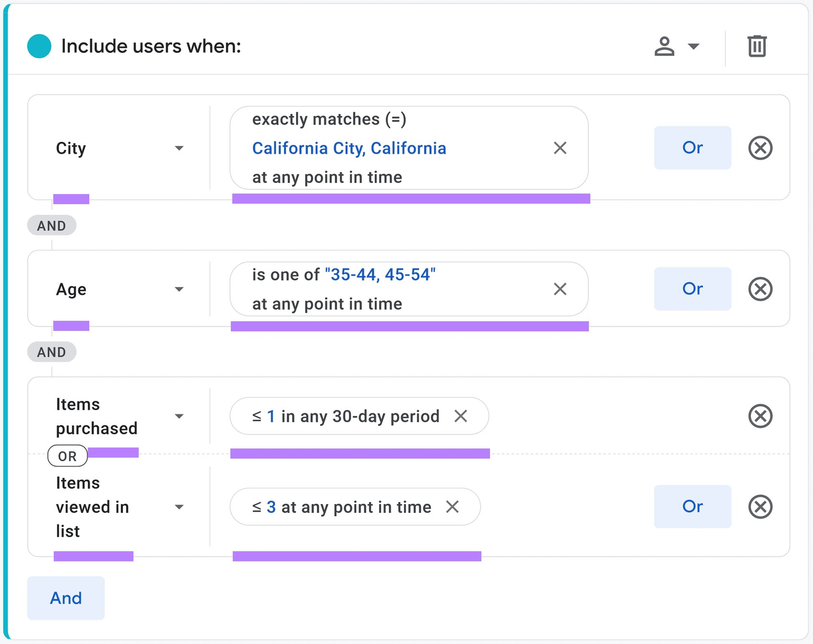Click the OR badge between purchase conditions

point(67,455)
